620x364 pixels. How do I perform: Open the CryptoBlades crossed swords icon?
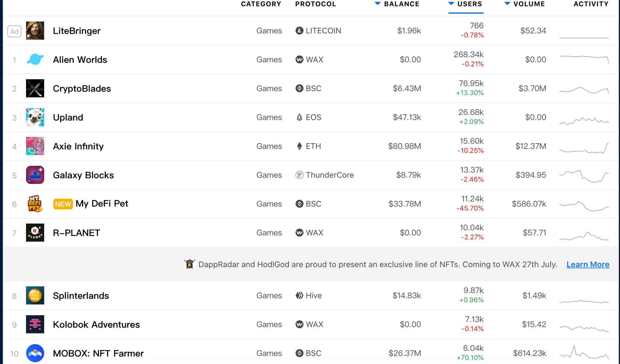click(35, 88)
